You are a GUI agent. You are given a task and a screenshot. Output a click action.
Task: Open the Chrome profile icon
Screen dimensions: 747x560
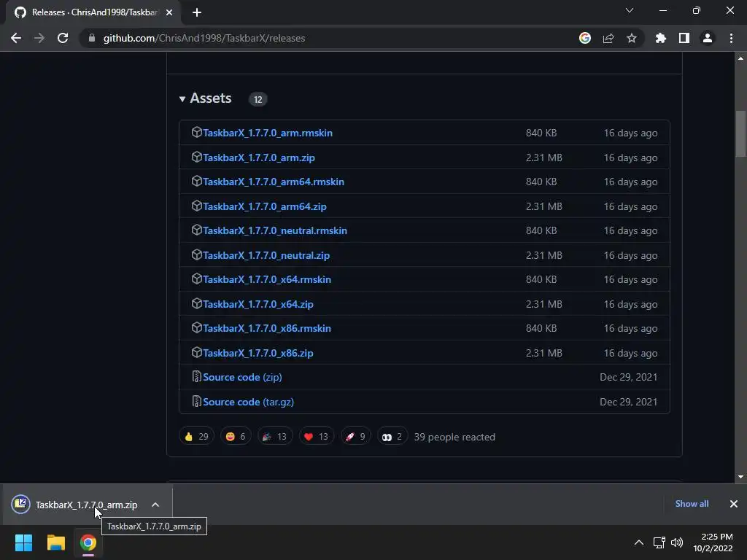(x=708, y=38)
